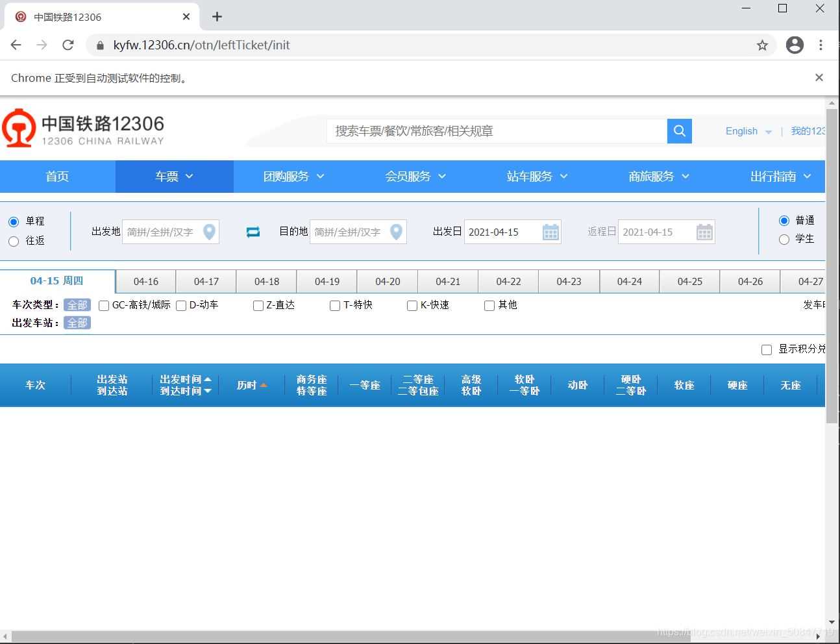Click the swap departure and destination icon
Viewport: 840px width, 644px height.
coord(253,231)
